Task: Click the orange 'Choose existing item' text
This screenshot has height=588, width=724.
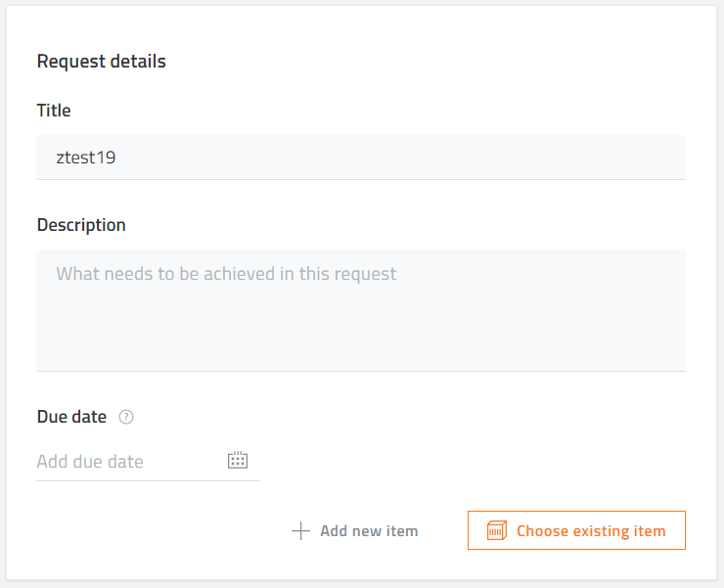Action: [x=591, y=531]
